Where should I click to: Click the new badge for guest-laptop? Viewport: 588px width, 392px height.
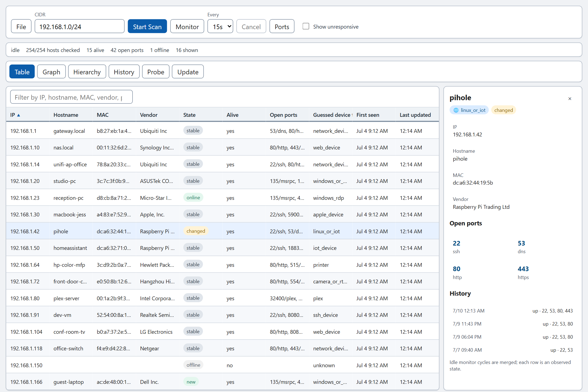(x=191, y=382)
